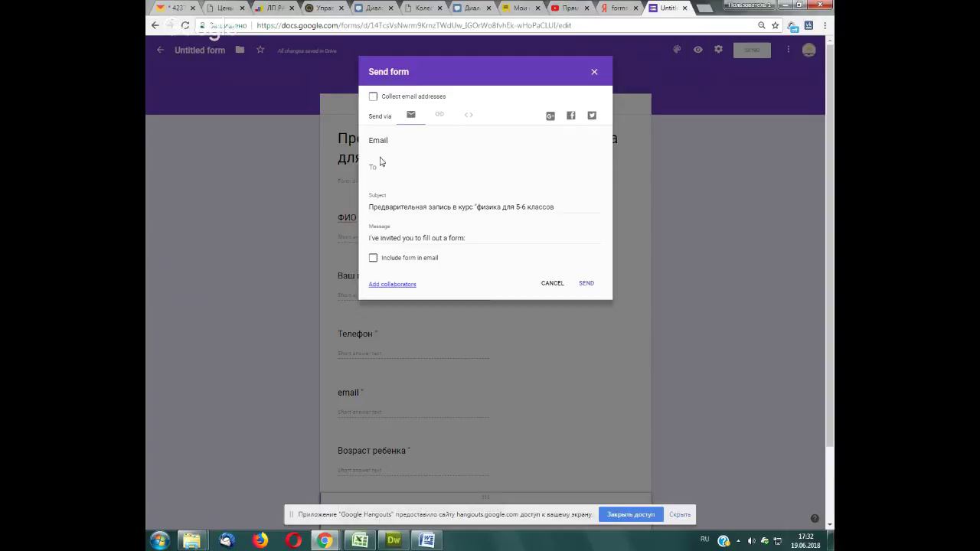Click the browser address bar URL
The width and height of the screenshot is (980, 551).
tap(413, 25)
